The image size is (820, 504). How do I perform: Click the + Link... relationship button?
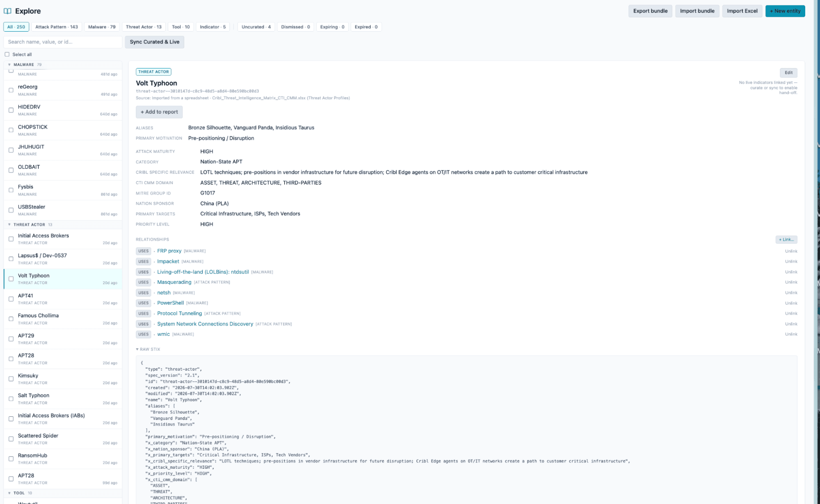(786, 239)
